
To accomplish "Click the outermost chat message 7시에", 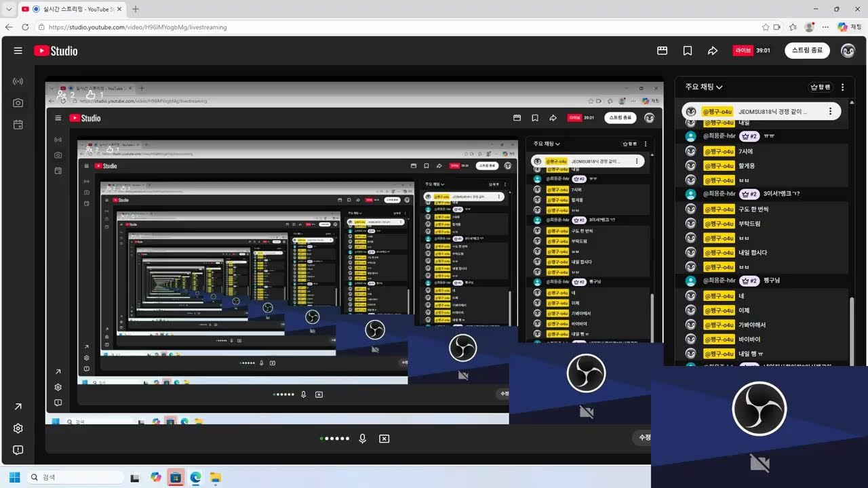I will pos(745,151).
